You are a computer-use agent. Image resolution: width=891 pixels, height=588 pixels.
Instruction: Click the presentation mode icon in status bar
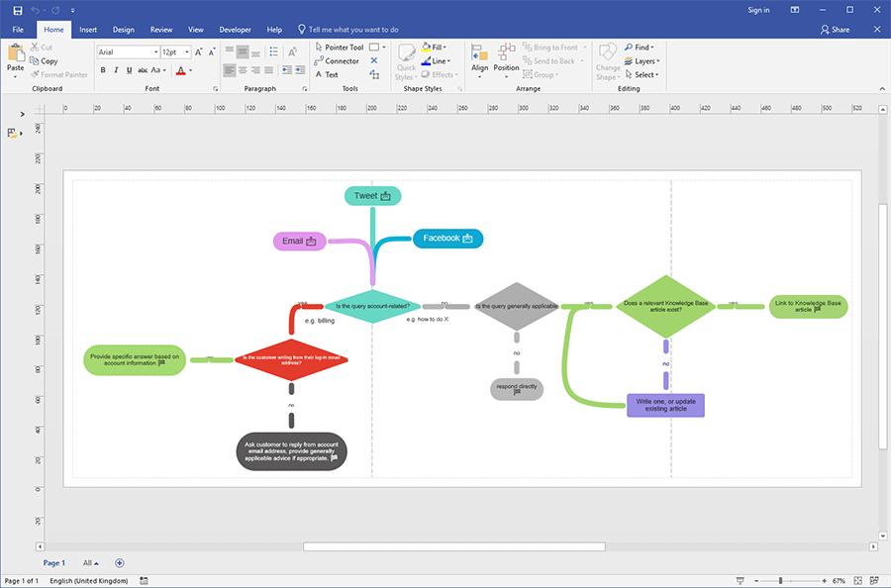tap(740, 581)
